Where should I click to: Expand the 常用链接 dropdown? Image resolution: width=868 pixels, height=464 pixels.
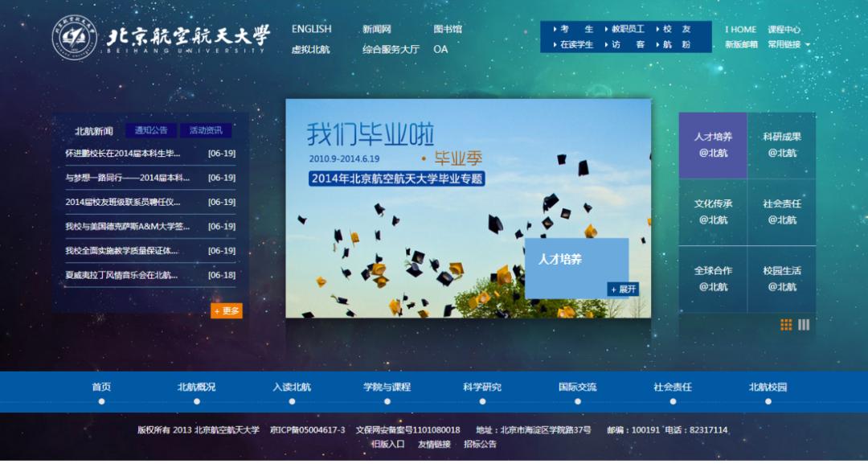pyautogui.click(x=784, y=46)
